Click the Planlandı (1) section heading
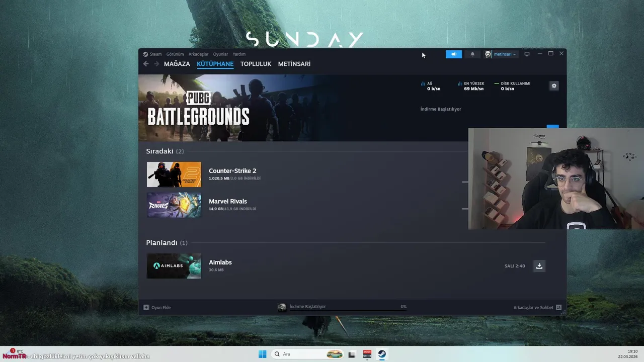 tap(167, 243)
